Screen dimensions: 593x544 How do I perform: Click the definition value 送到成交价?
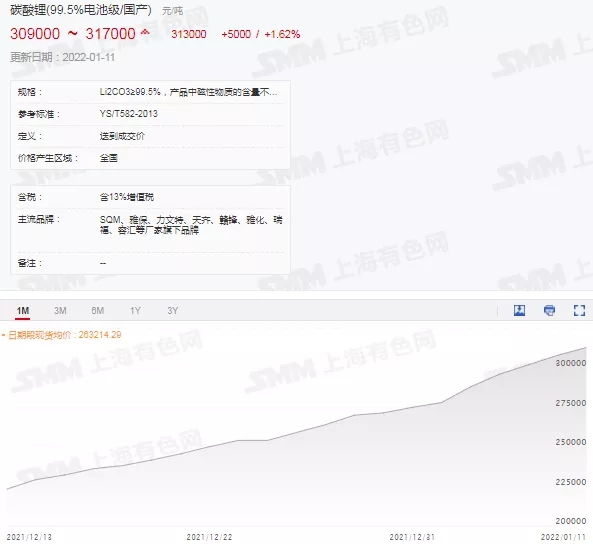[x=122, y=136]
